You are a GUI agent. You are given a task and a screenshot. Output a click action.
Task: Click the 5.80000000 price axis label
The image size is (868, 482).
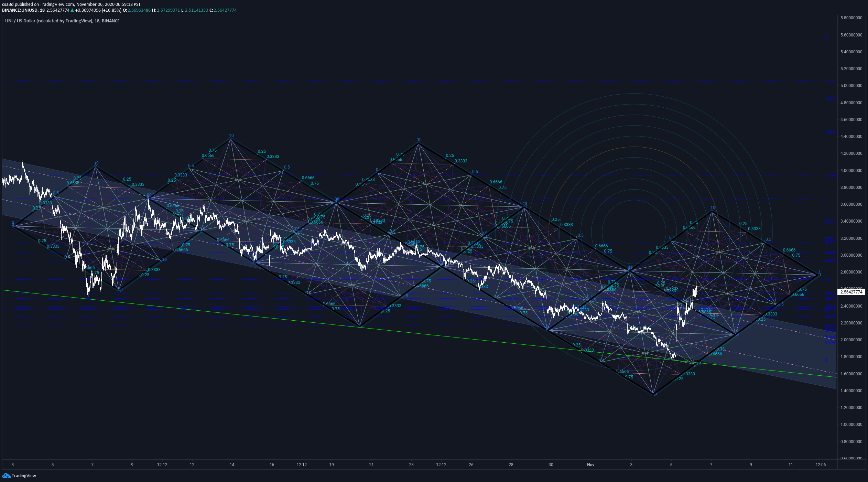[x=851, y=18]
